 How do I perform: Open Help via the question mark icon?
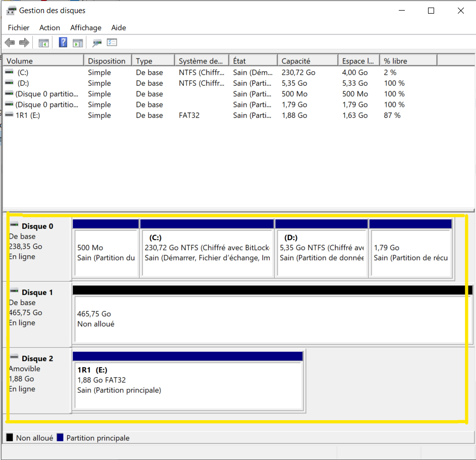(x=63, y=43)
